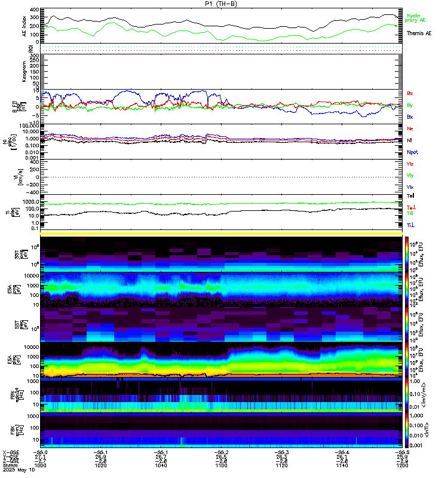Viewport: 448px width, 478px height.
Task: Click the date label 2025 May 10
Action: 19,470
